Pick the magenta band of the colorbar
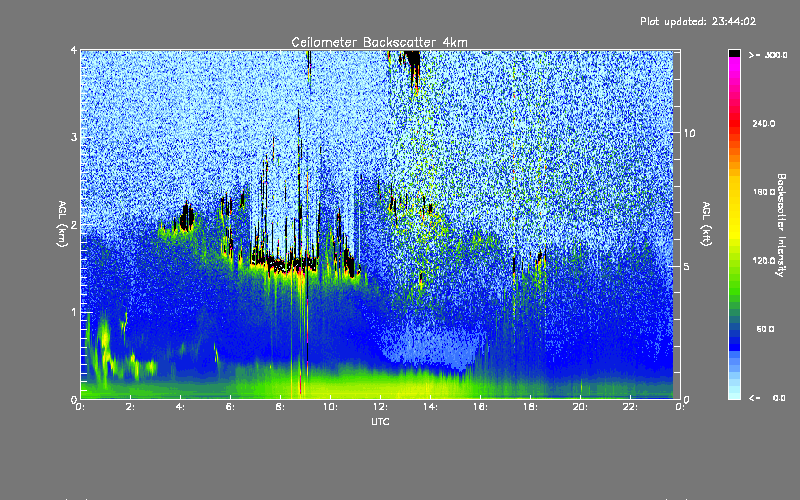 click(x=734, y=62)
